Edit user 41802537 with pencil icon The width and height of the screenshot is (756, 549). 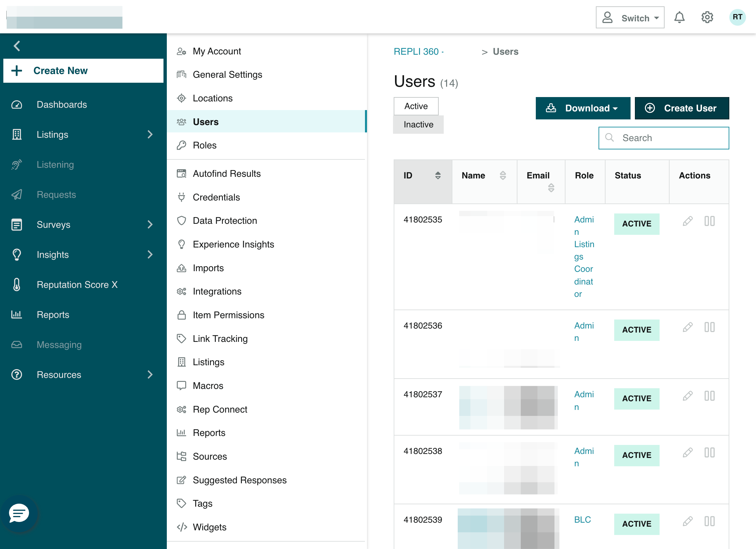click(x=688, y=396)
